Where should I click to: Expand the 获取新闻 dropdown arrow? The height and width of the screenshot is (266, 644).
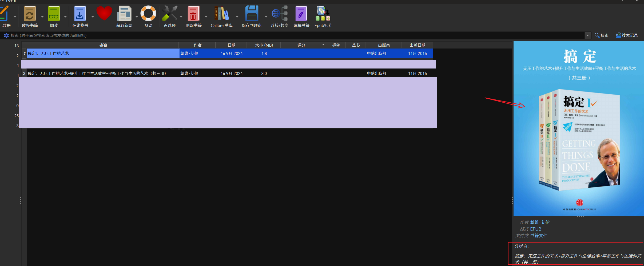pyautogui.click(x=137, y=17)
